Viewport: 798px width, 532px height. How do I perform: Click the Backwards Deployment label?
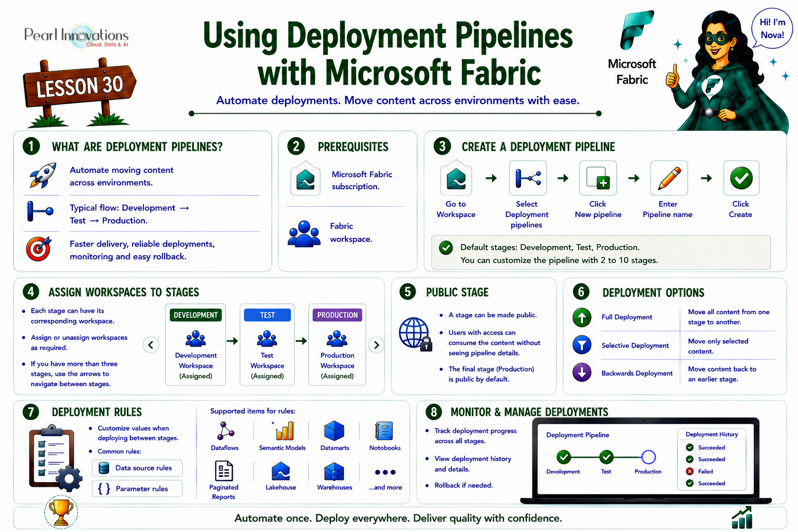[637, 373]
